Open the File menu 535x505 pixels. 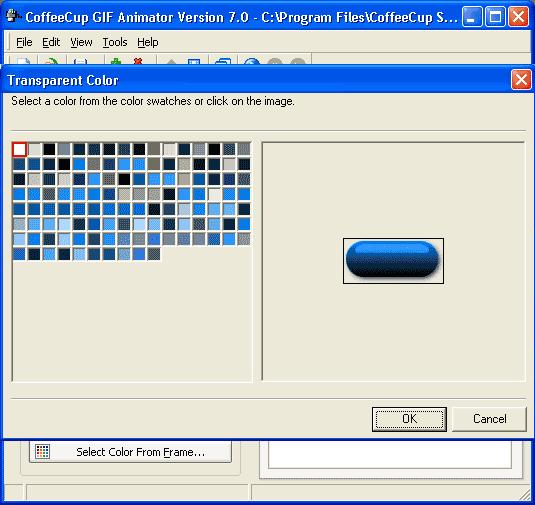(24, 42)
